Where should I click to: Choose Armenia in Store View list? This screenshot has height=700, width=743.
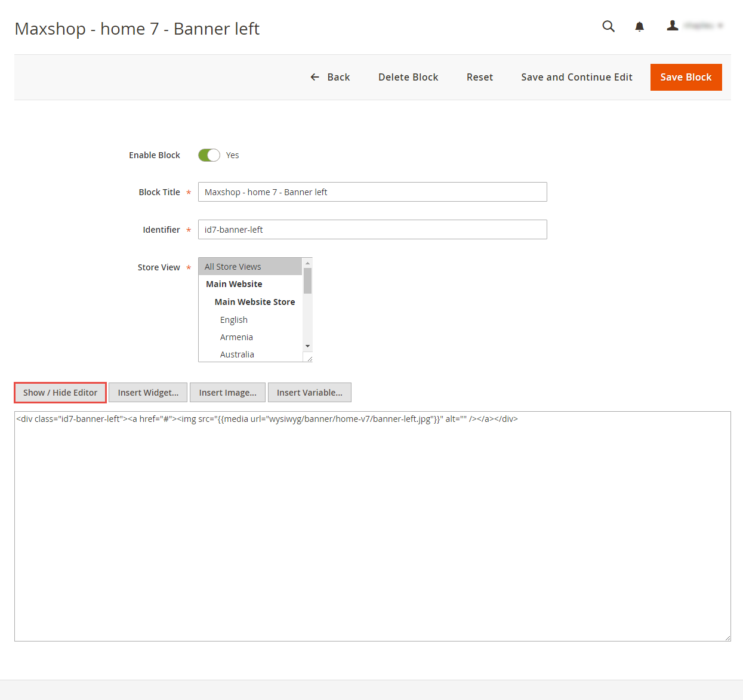click(236, 337)
